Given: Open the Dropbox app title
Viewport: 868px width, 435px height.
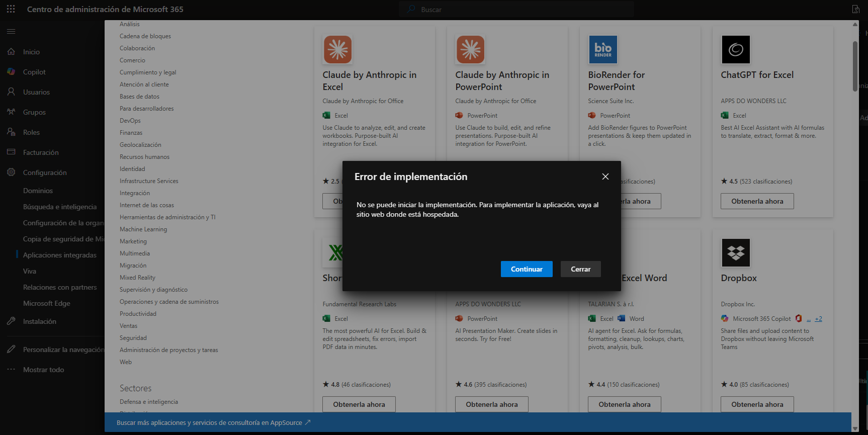Looking at the screenshot, I should (x=739, y=278).
